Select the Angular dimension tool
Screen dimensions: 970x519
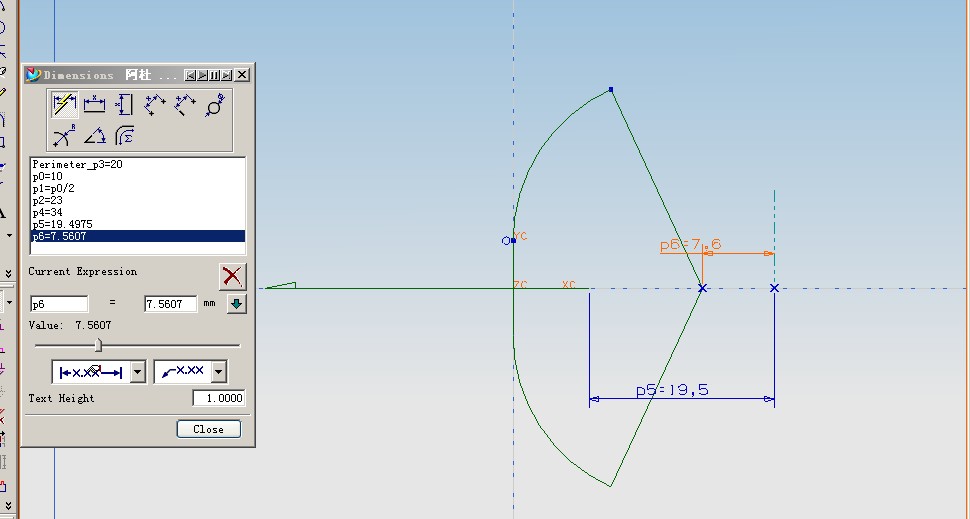(95, 136)
